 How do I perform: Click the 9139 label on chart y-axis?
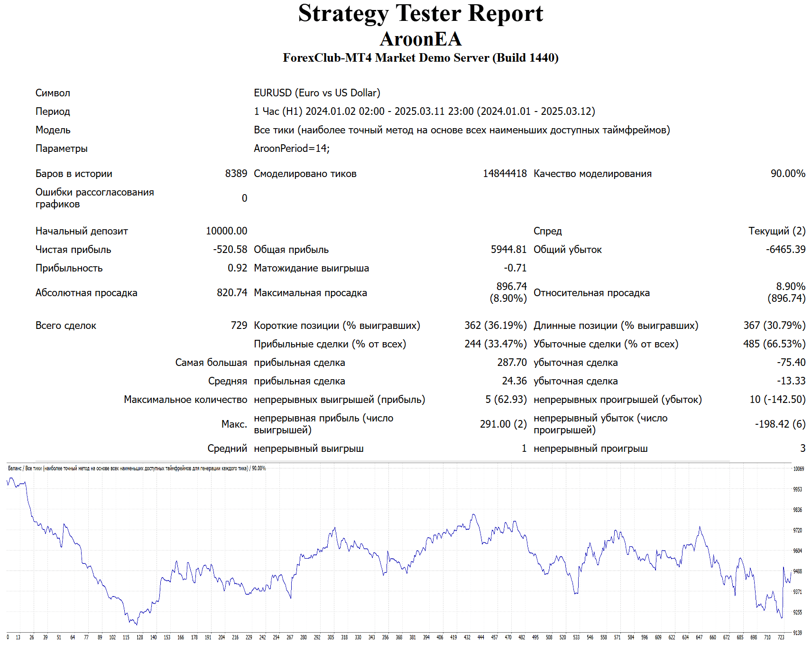click(798, 633)
